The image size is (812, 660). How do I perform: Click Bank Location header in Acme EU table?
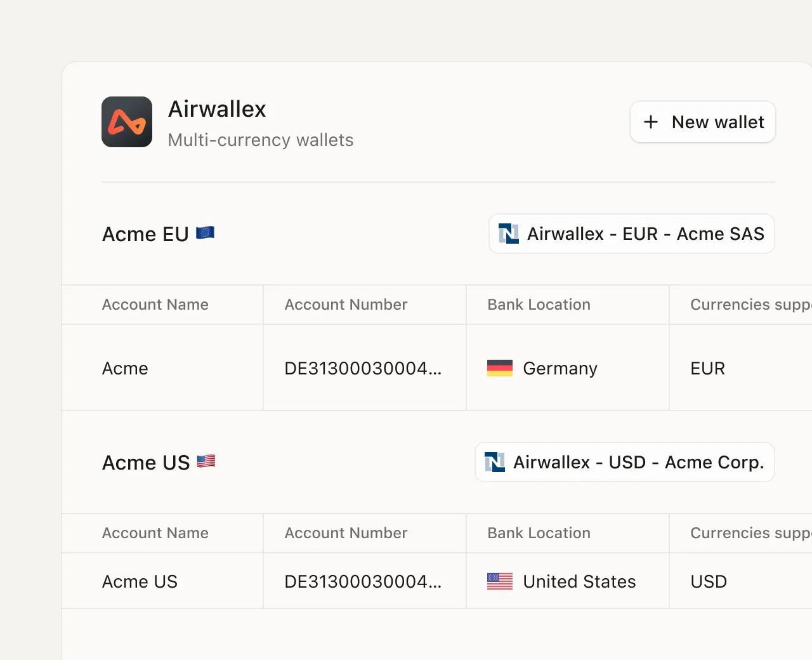[x=539, y=305]
